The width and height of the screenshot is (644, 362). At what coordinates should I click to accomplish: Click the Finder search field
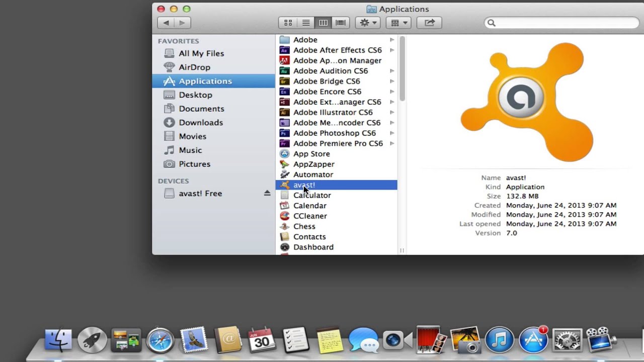pyautogui.click(x=561, y=23)
